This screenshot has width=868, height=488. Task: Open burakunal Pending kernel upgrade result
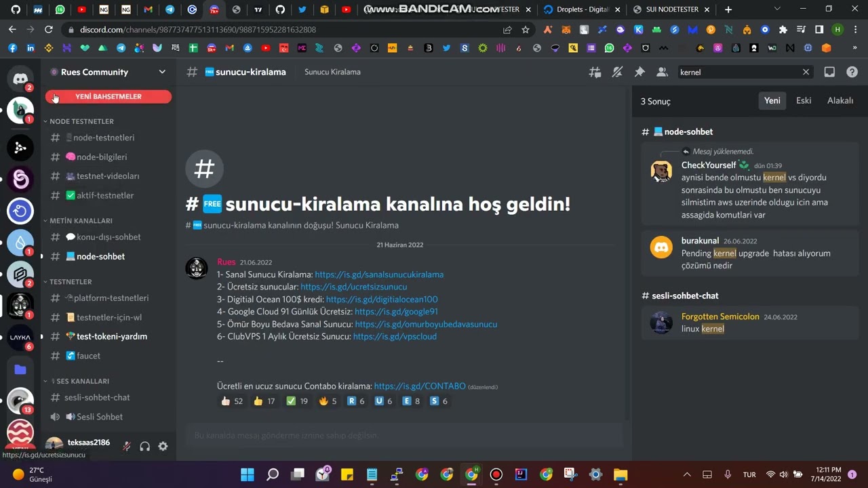pyautogui.click(x=750, y=253)
